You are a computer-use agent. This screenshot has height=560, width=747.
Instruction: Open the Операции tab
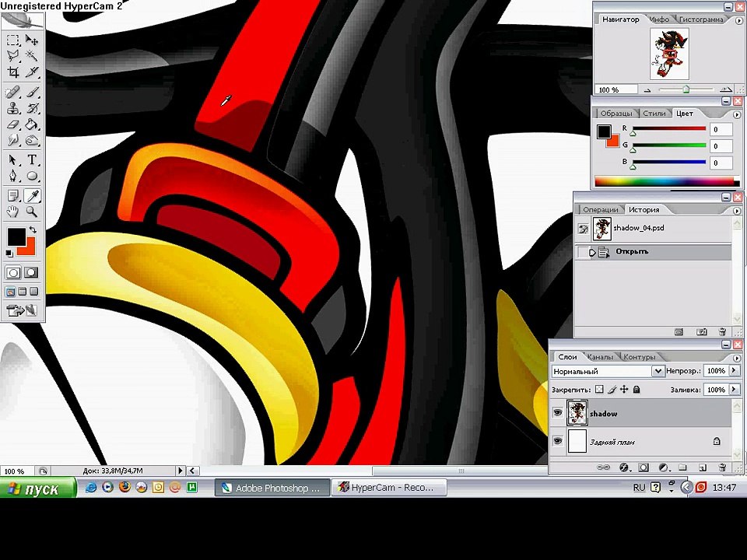click(600, 209)
